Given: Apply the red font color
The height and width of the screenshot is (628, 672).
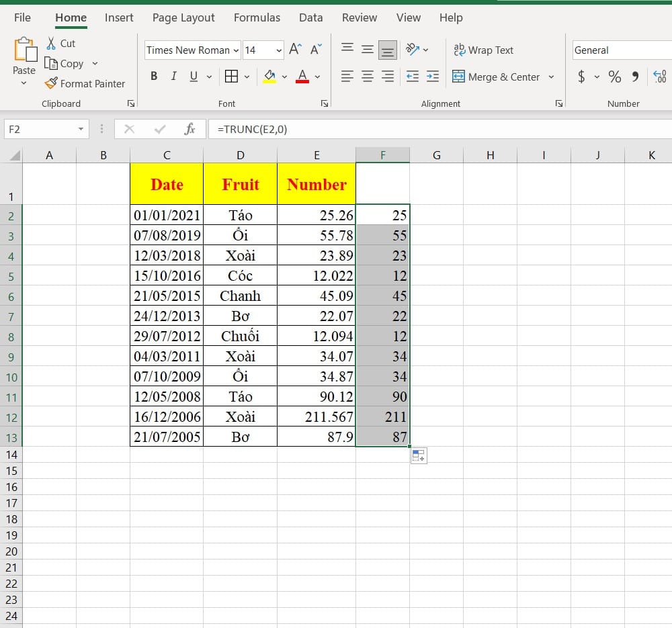Looking at the screenshot, I should pos(302,77).
